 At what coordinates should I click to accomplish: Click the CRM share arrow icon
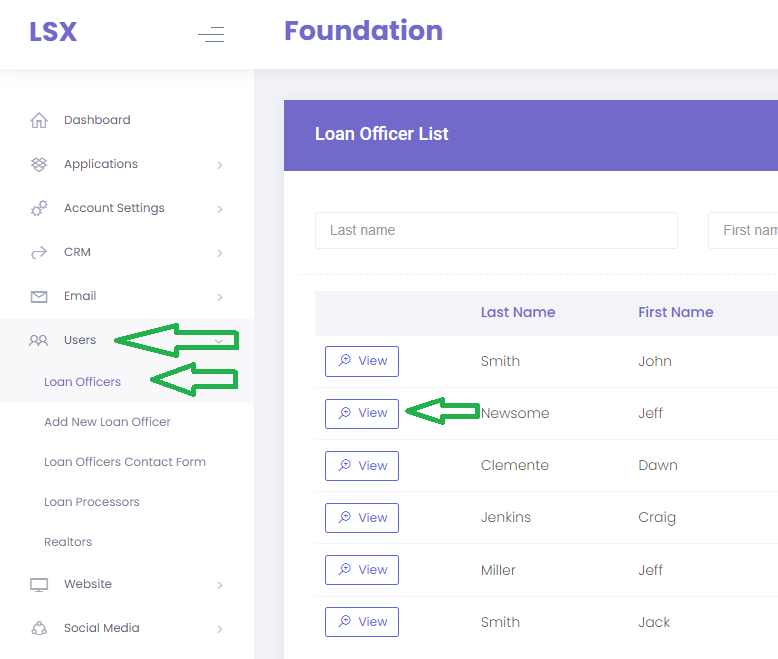pyautogui.click(x=39, y=252)
